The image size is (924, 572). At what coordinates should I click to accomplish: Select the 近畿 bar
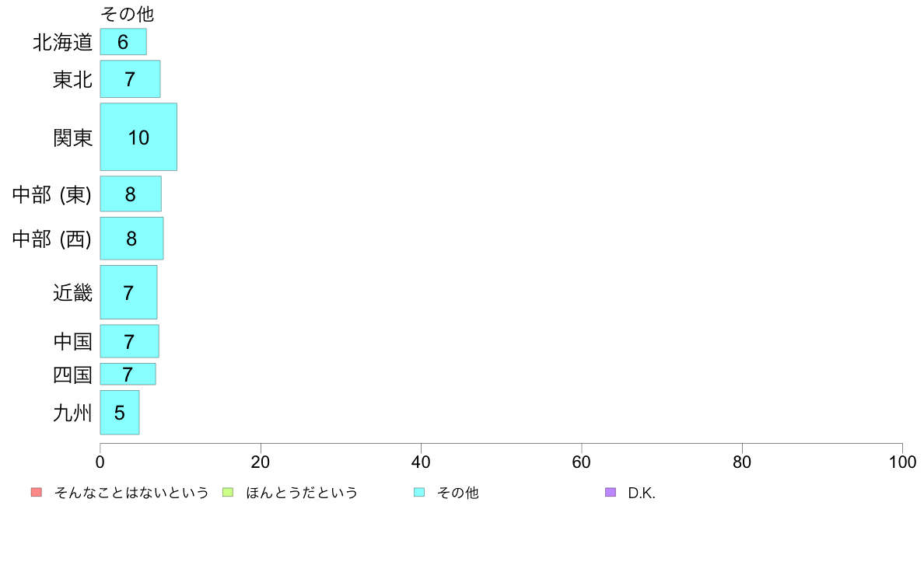point(128,293)
